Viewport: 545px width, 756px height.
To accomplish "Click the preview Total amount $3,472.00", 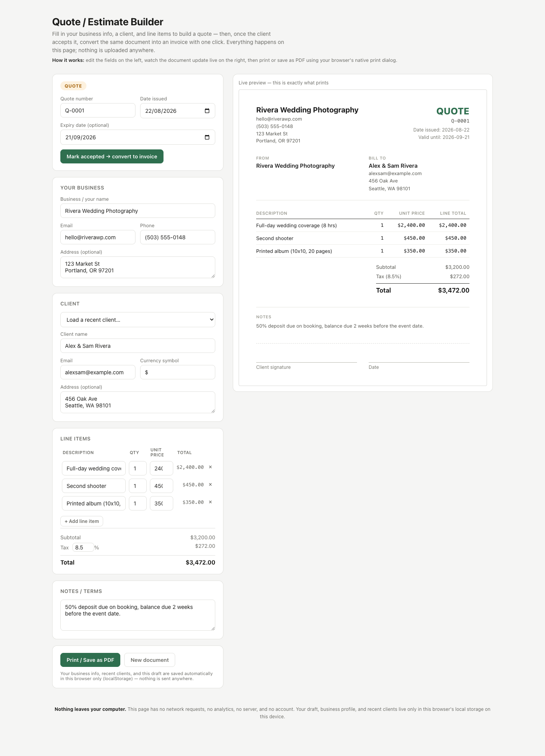I will point(454,290).
